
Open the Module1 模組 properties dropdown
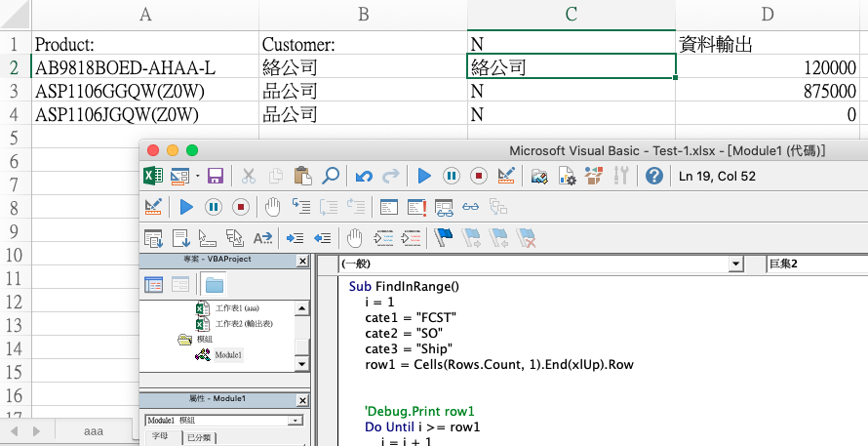296,421
